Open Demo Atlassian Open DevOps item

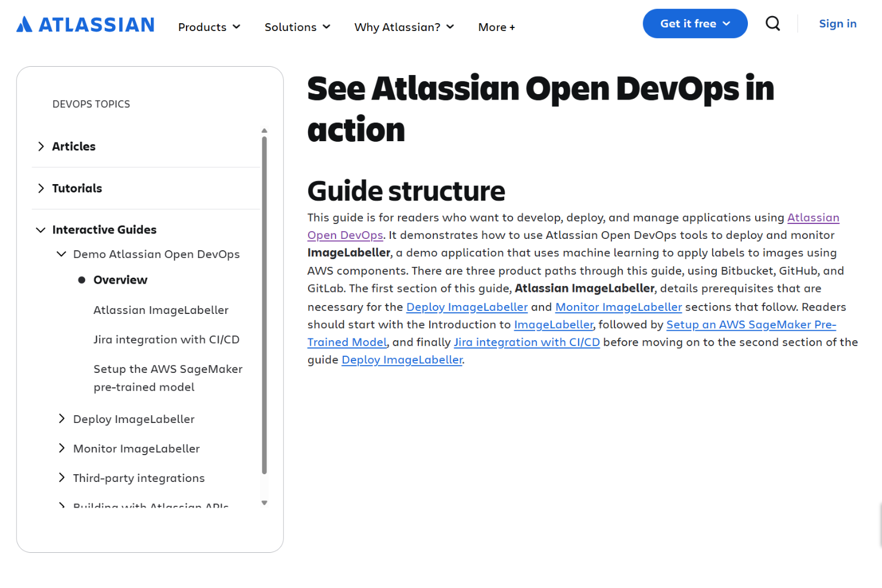tap(156, 254)
